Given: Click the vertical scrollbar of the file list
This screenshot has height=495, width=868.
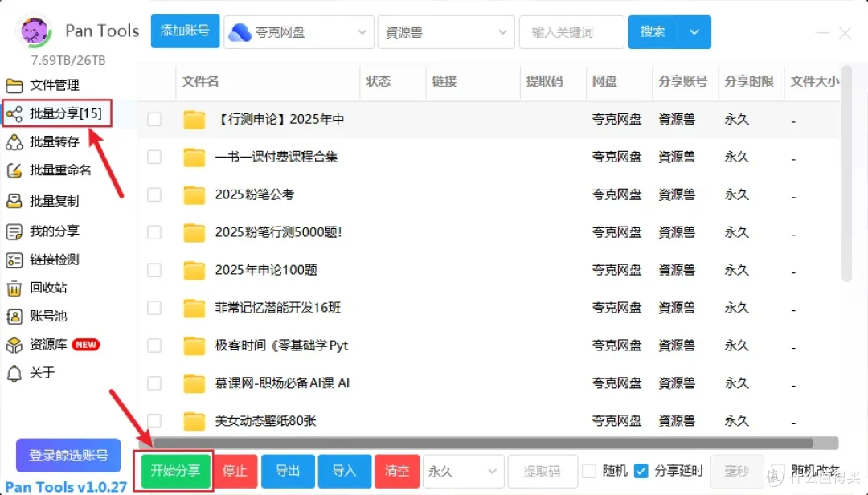Looking at the screenshot, I should tap(845, 174).
